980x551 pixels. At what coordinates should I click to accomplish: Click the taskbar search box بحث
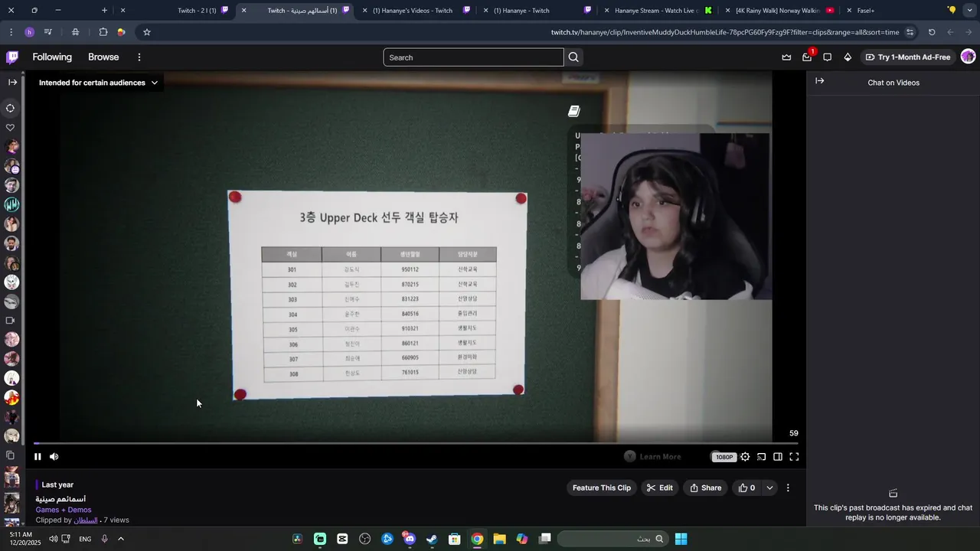[x=612, y=539]
